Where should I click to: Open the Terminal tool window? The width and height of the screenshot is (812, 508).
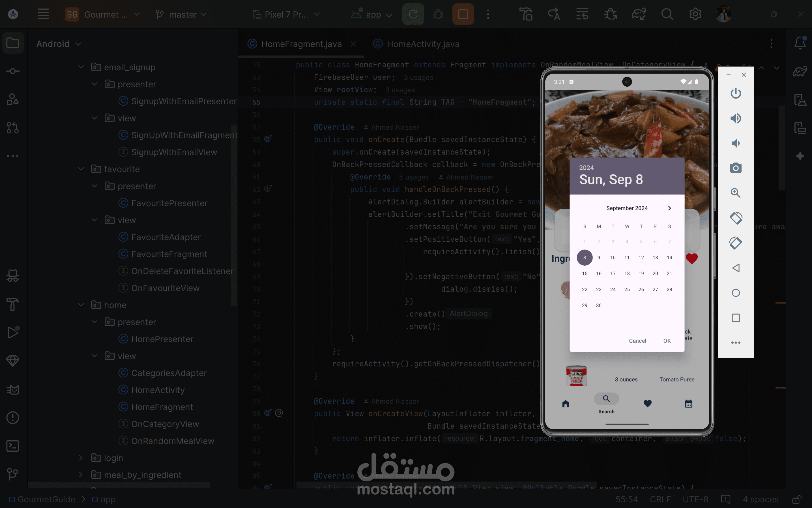13,446
